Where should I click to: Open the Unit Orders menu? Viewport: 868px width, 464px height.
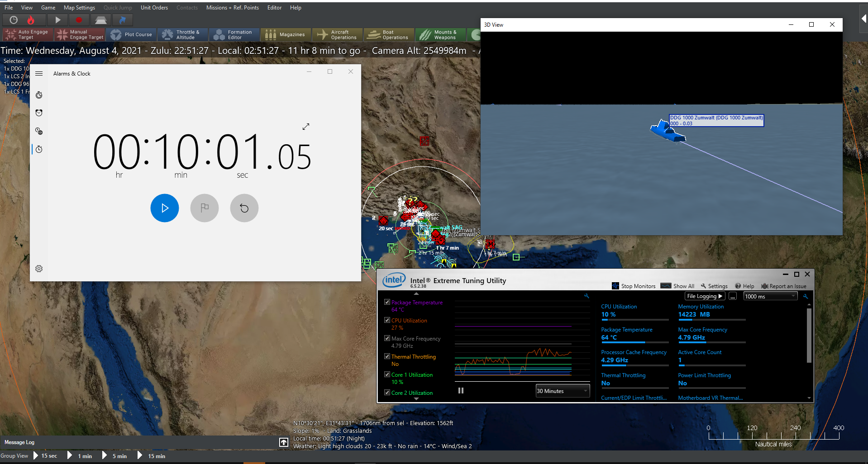[154, 8]
